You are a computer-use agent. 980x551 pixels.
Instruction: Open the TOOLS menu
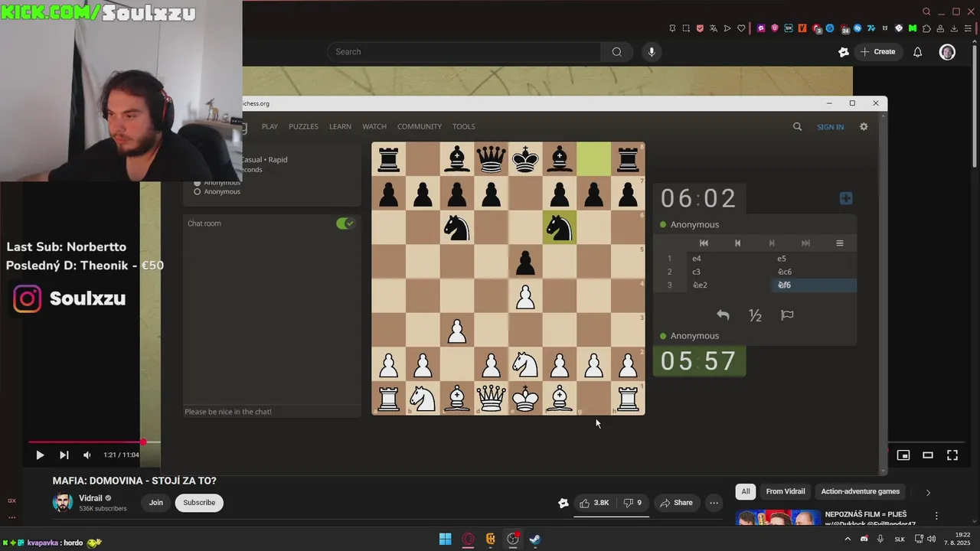(464, 127)
